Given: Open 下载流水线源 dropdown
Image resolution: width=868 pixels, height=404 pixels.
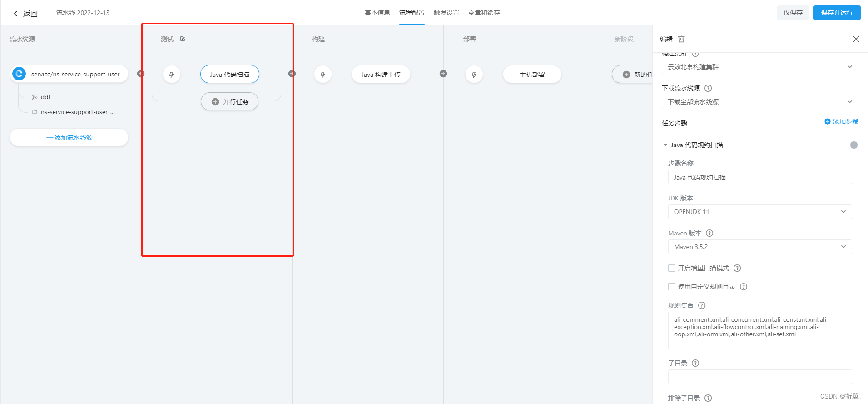Looking at the screenshot, I should pyautogui.click(x=760, y=102).
